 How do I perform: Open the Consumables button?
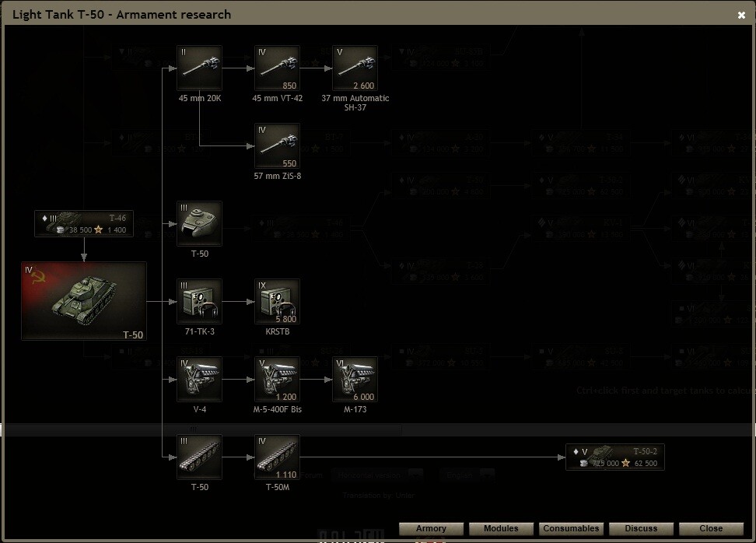(571, 528)
